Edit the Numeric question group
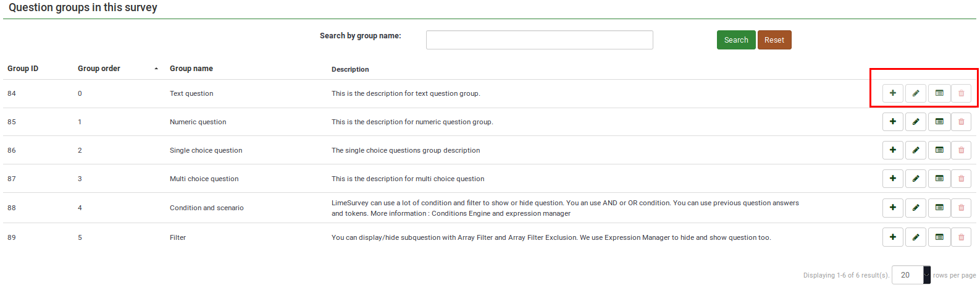Viewport: 980px width, 285px height. (x=915, y=122)
